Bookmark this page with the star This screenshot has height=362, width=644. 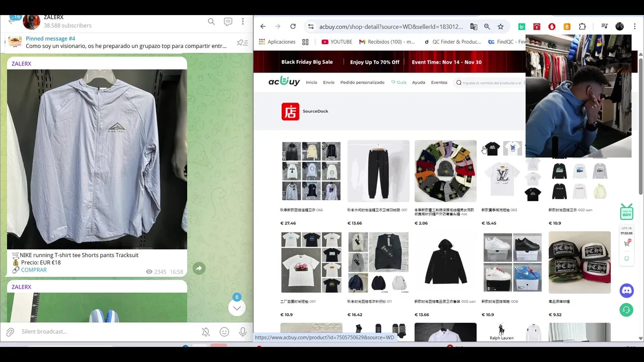501,27
